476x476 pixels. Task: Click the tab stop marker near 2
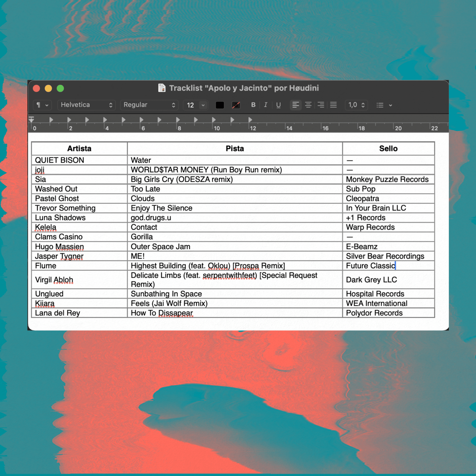click(x=69, y=120)
